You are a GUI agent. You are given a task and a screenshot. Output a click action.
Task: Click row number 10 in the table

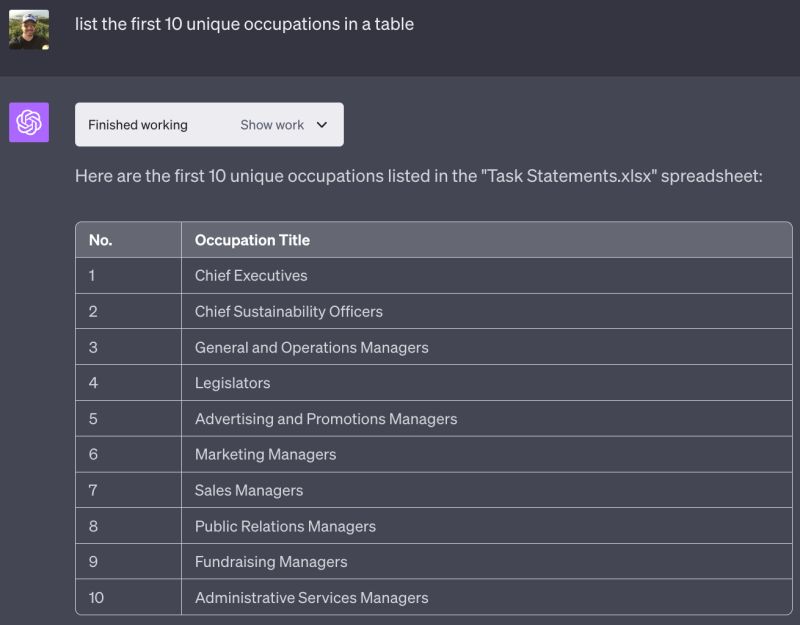(x=96, y=598)
